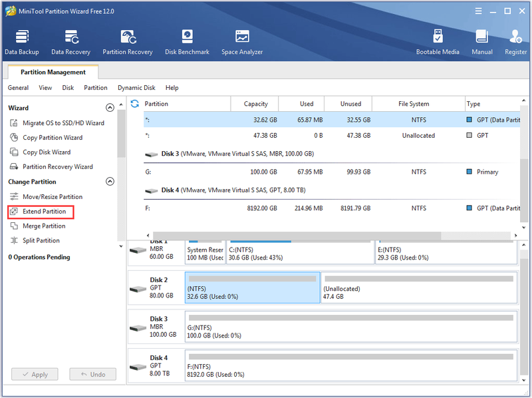Collapse the Wizard section
Screen dimensions: 532x398
[110, 108]
